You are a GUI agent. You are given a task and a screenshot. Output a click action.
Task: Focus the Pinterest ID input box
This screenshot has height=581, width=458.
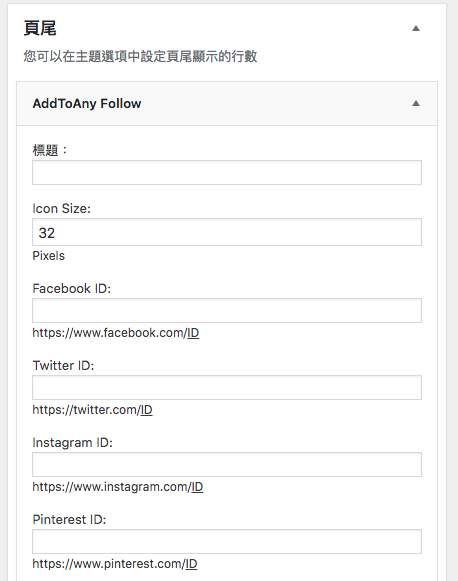pyautogui.click(x=227, y=541)
